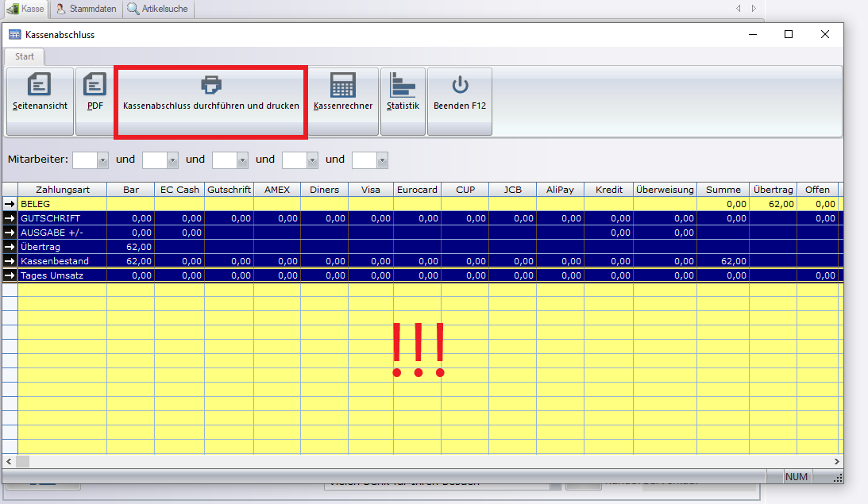Click arrow icon of Tages Umsatz row
The height and width of the screenshot is (504, 868).
coord(10,275)
